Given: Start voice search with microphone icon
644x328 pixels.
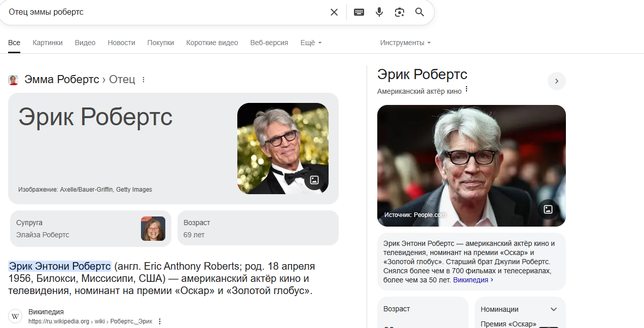Looking at the screenshot, I should [379, 12].
